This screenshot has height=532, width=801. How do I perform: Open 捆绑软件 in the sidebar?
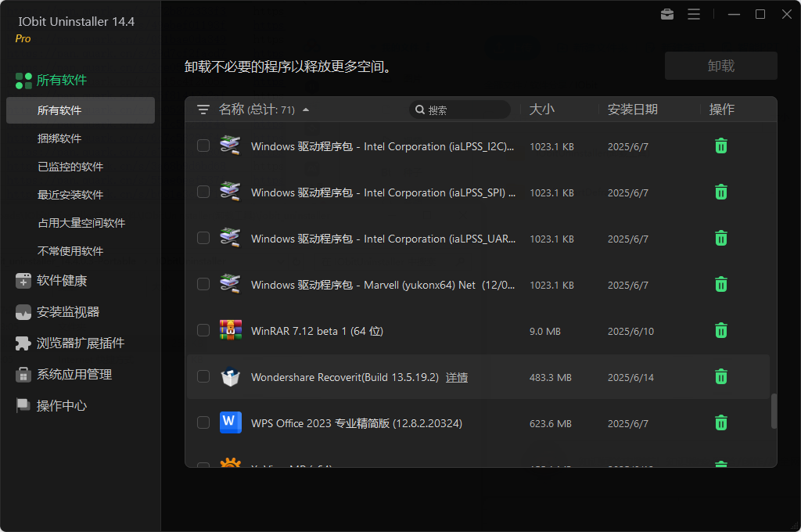(59, 138)
